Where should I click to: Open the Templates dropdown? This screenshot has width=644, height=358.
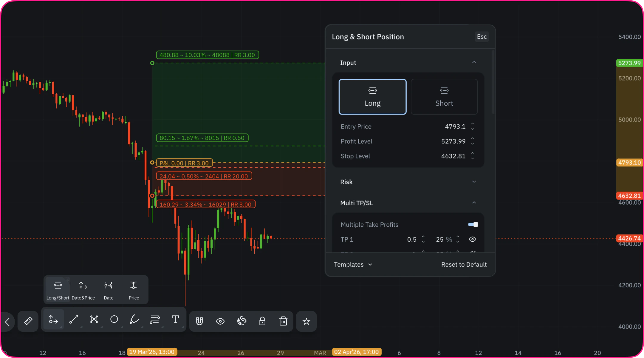pyautogui.click(x=353, y=265)
